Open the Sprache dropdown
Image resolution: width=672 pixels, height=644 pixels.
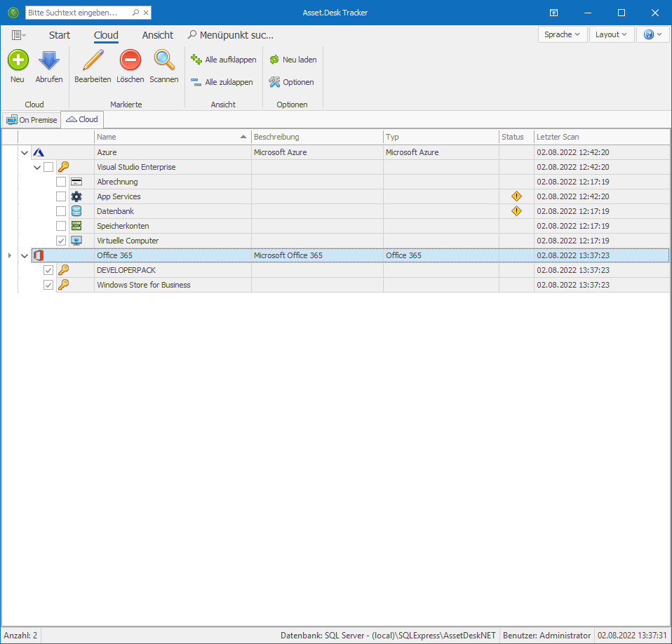(x=562, y=34)
